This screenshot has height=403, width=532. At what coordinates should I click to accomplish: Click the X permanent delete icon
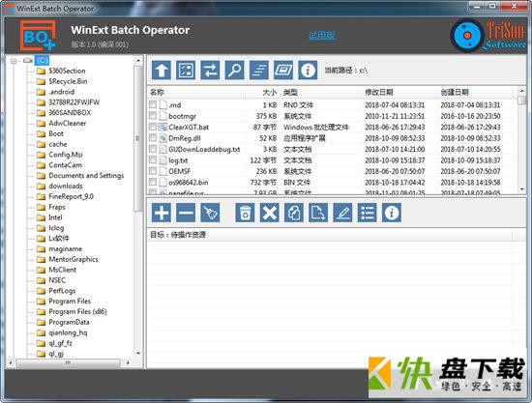pyautogui.click(x=270, y=213)
